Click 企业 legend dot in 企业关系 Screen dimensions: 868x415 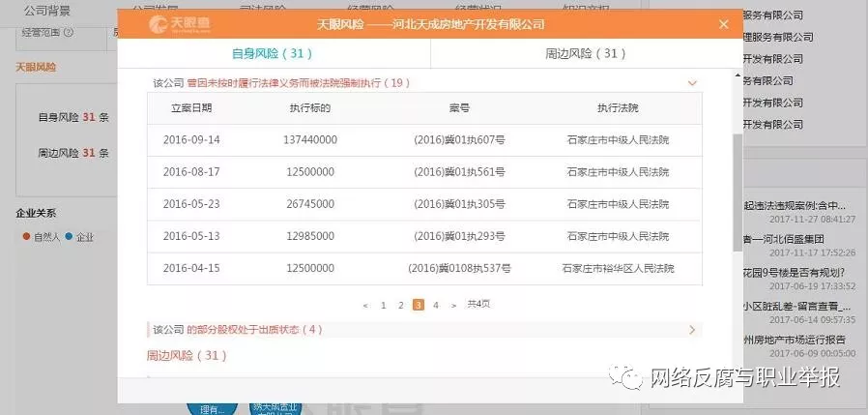pyautogui.click(x=69, y=237)
